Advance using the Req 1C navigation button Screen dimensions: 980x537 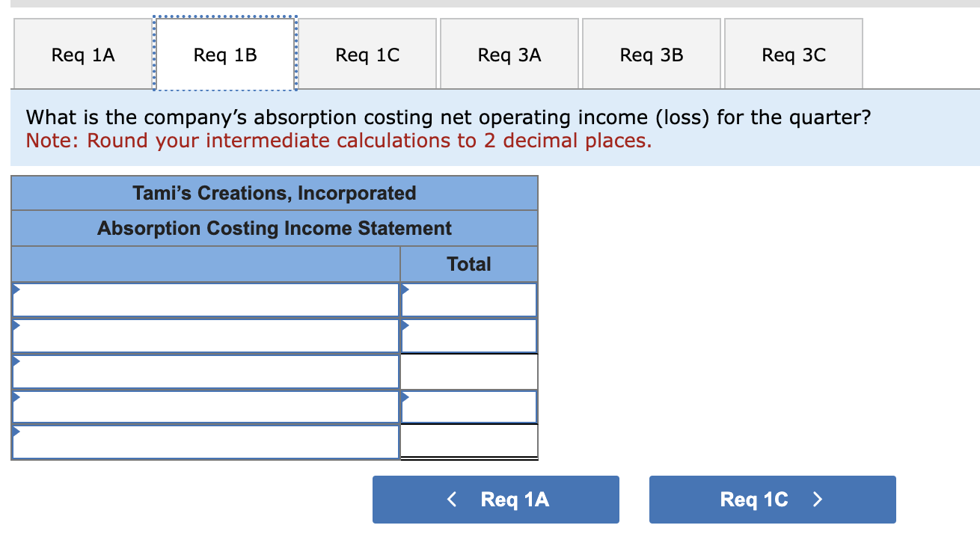click(772, 500)
